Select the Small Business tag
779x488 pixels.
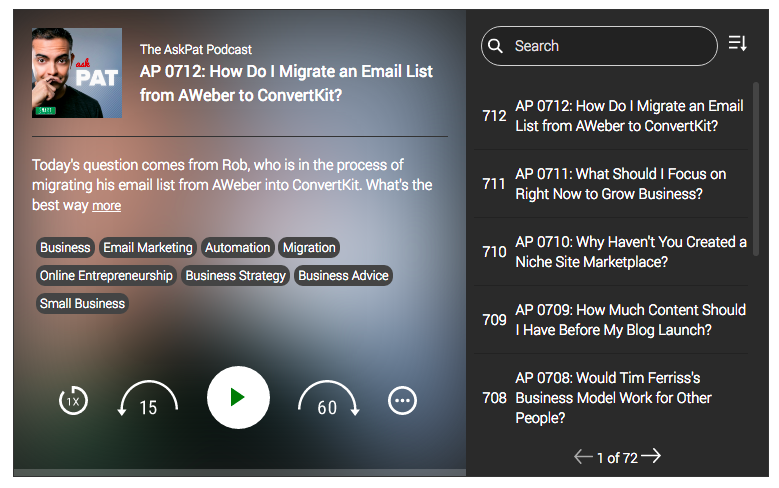tap(82, 303)
